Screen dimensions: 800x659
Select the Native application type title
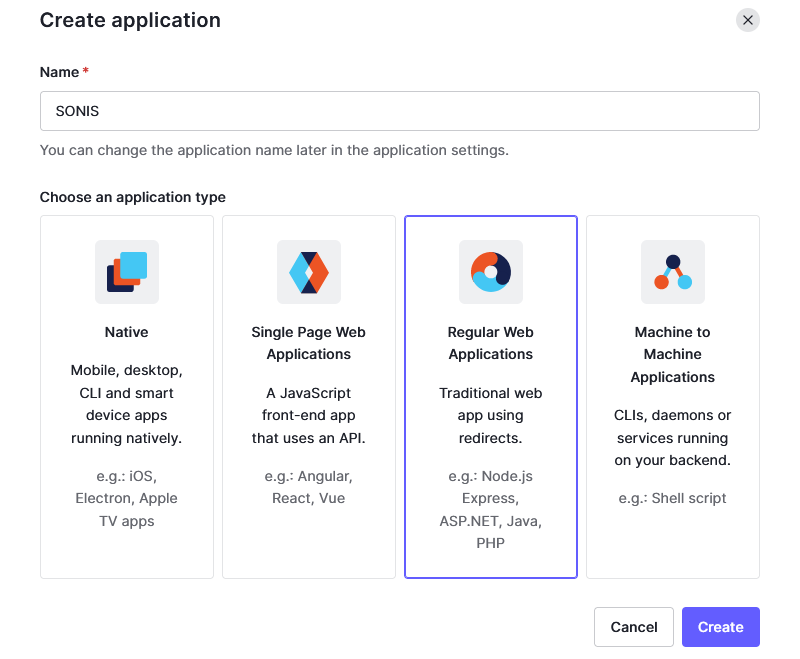[127, 332]
